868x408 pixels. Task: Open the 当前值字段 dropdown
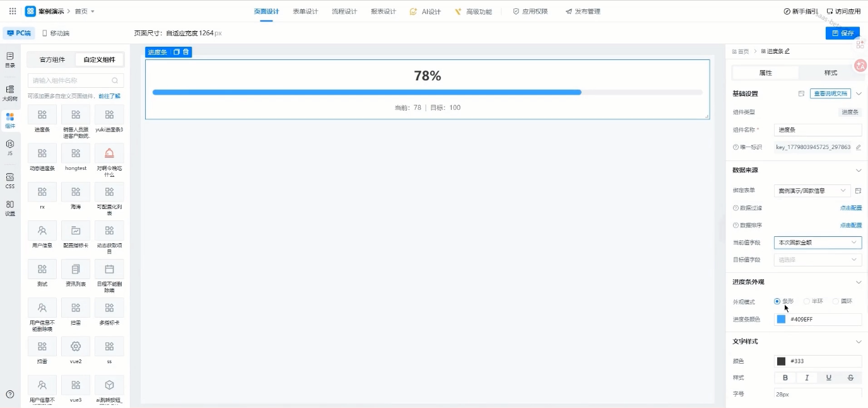pos(818,243)
